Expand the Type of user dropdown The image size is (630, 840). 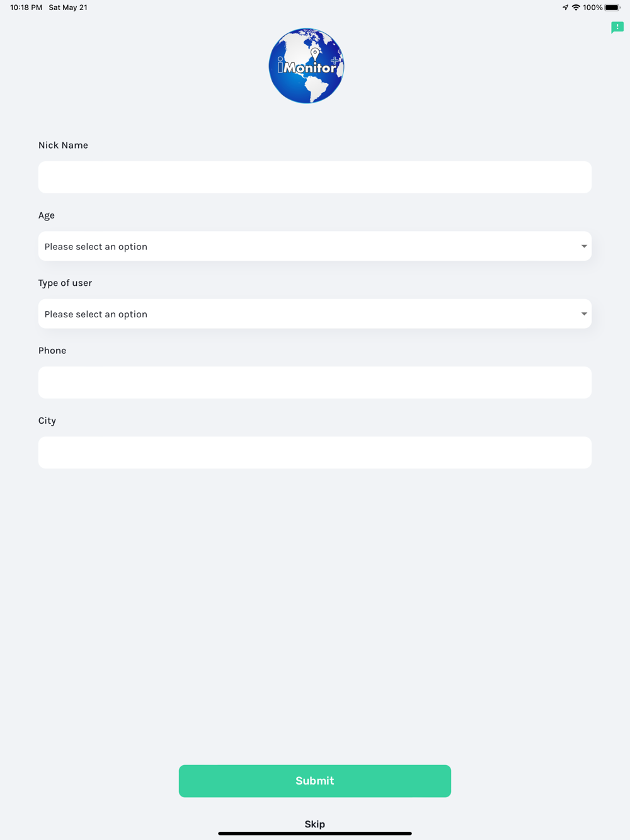315,314
